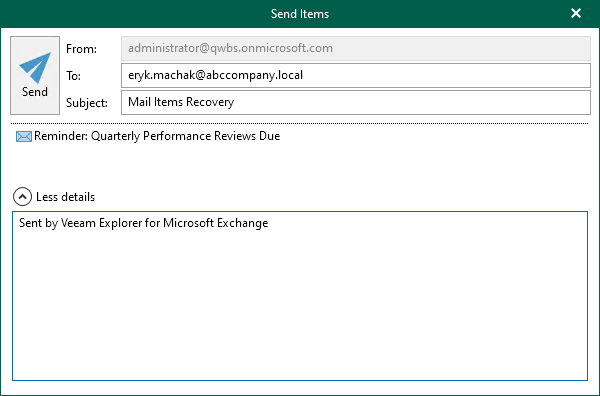Click the Subject field reading Mail Items Recovery
Screen dimensions: 600x396
[x=356, y=102]
